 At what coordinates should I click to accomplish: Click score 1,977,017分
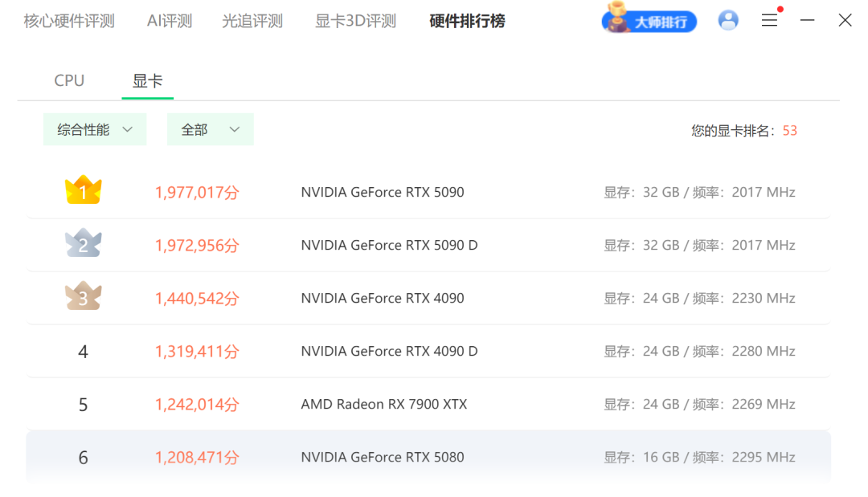[x=197, y=193]
